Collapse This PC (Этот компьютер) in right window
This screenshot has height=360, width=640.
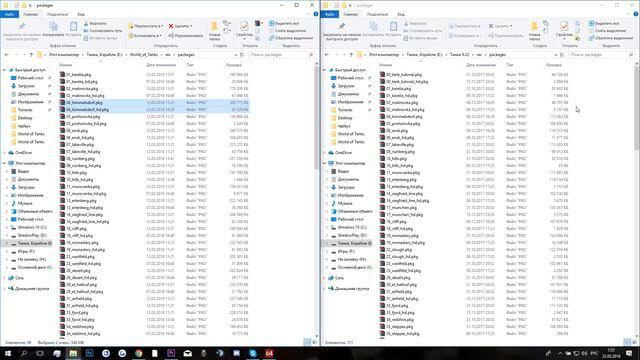pos(324,163)
